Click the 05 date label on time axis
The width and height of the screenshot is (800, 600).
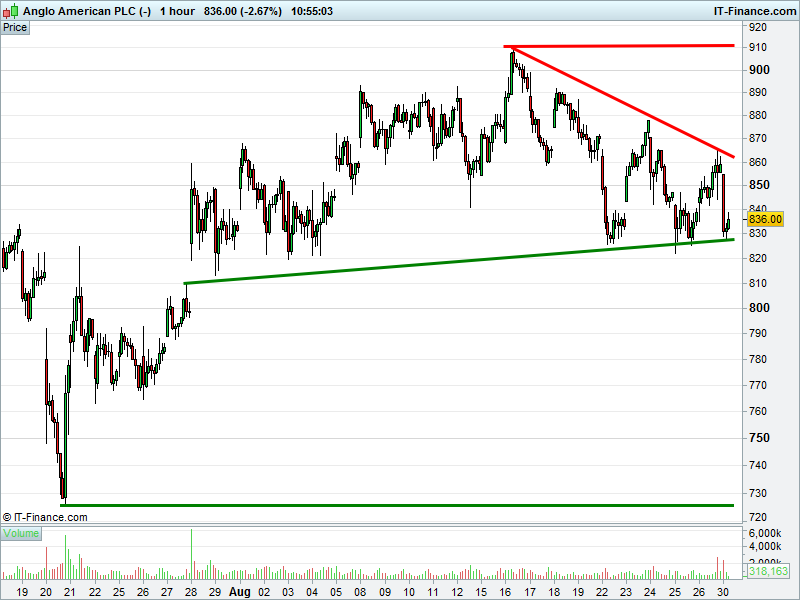[x=336, y=592]
